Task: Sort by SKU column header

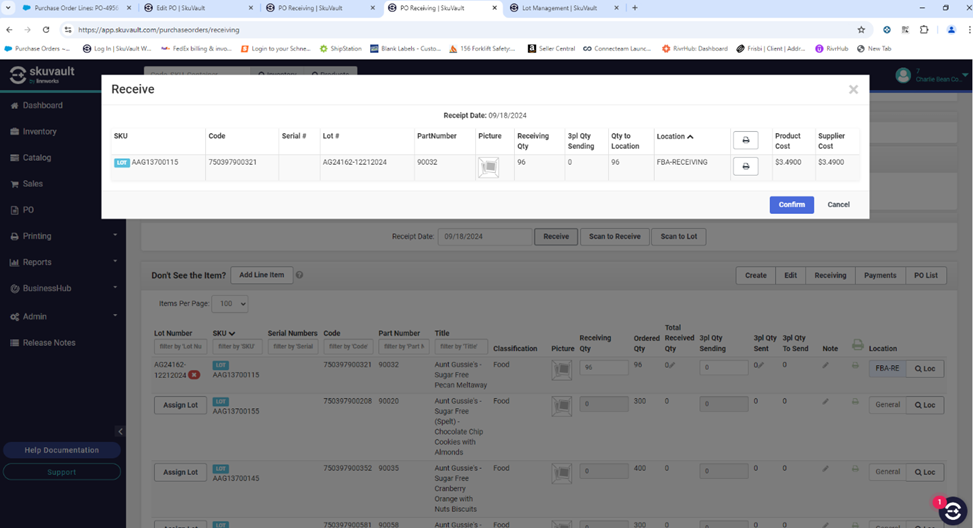Action: tap(223, 333)
